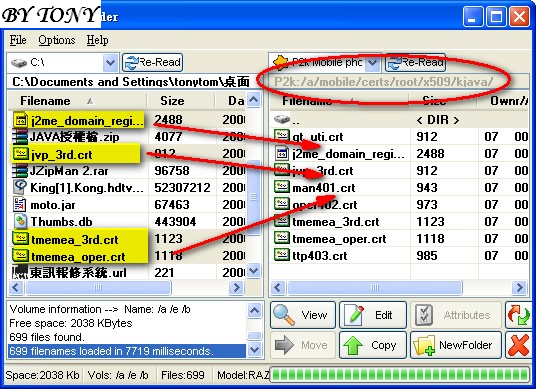Select moto.jar file icon
Viewport: 536px width, 389px height.
point(20,204)
